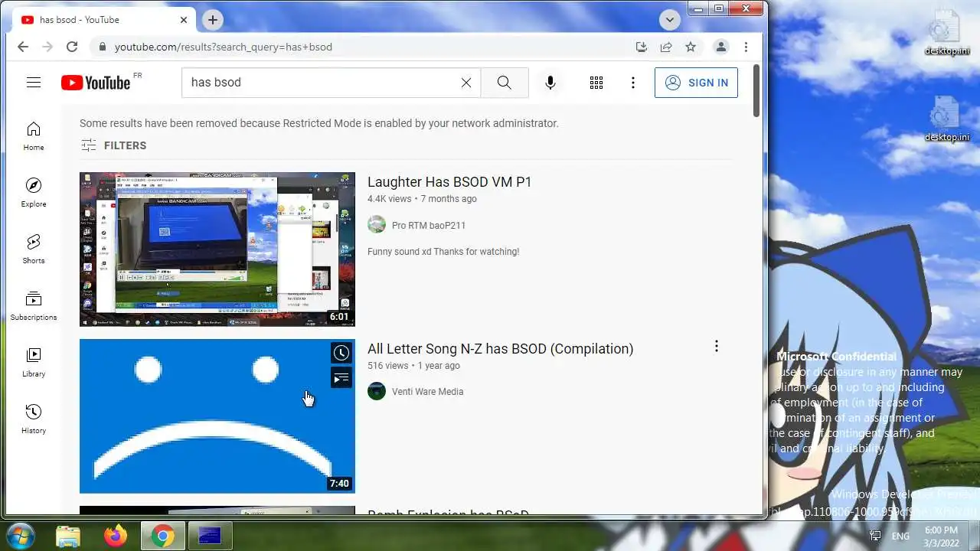Screen dimensions: 980x551
Task: Click the SIGN IN button
Action: click(x=696, y=83)
